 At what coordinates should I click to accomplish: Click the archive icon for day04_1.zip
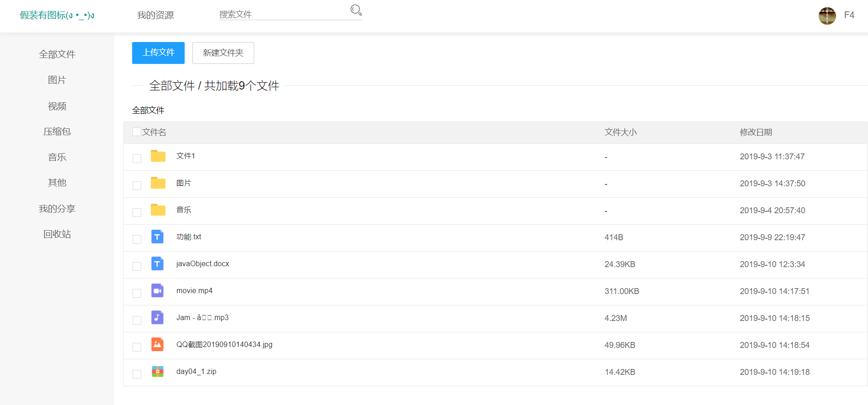tap(157, 372)
